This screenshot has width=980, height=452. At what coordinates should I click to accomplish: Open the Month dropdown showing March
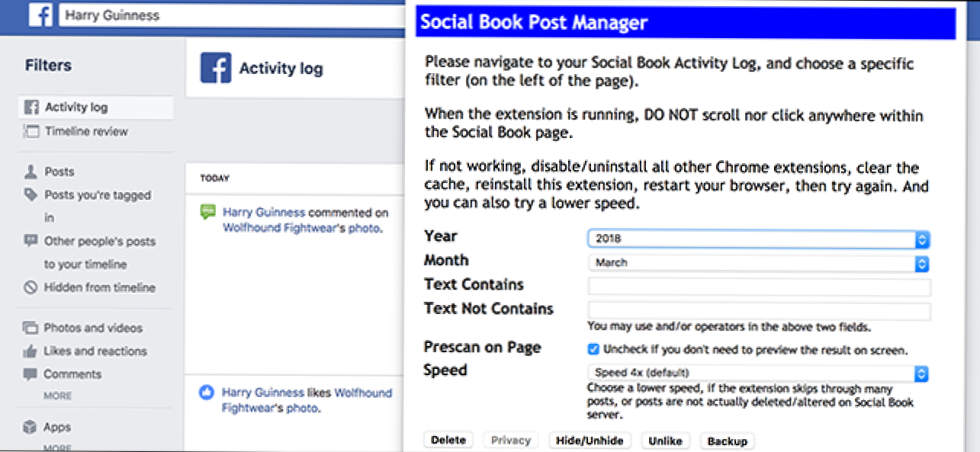(759, 263)
